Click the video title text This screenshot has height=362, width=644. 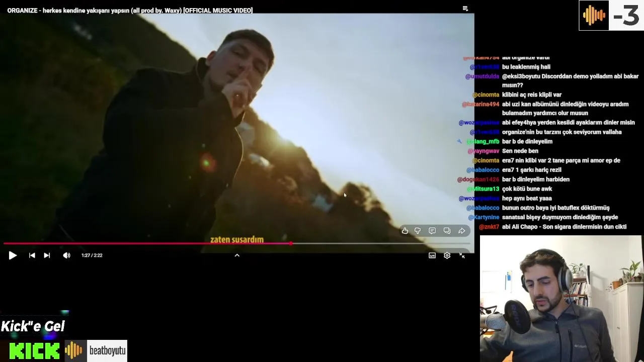pos(130,11)
